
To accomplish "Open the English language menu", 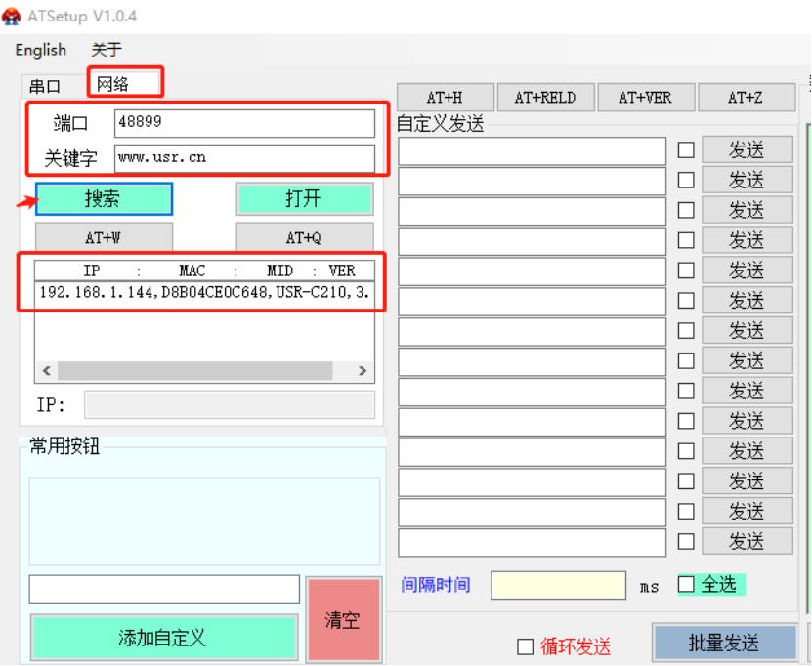I will [x=41, y=50].
